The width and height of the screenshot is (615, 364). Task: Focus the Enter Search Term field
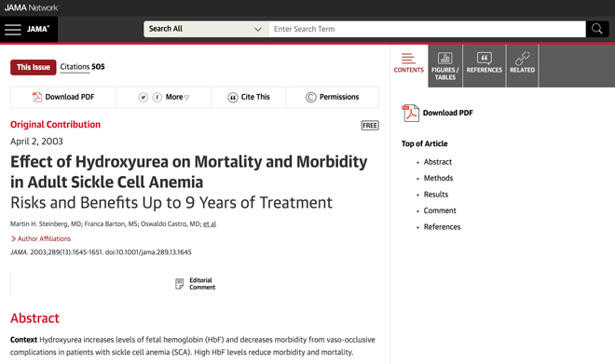tap(427, 29)
